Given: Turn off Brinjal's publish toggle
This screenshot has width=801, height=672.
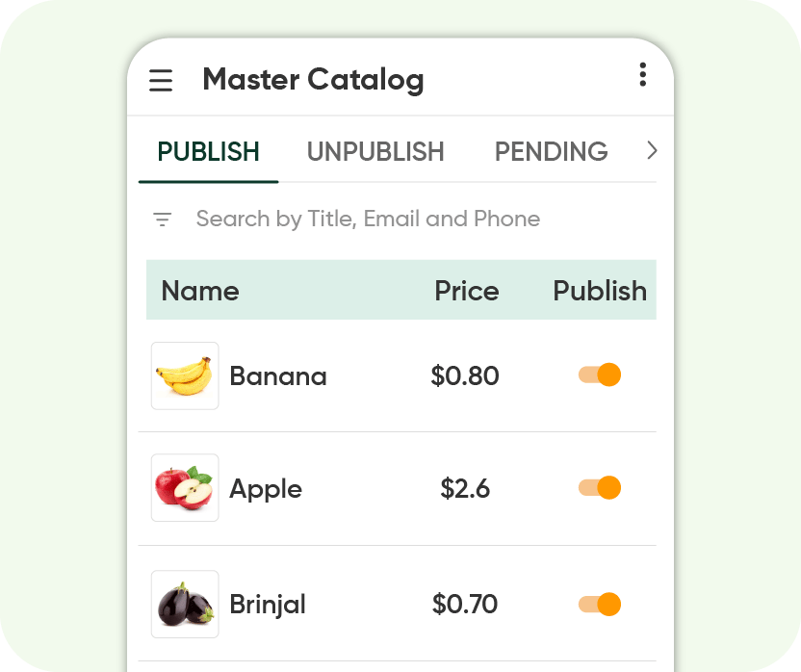Looking at the screenshot, I should (x=599, y=604).
